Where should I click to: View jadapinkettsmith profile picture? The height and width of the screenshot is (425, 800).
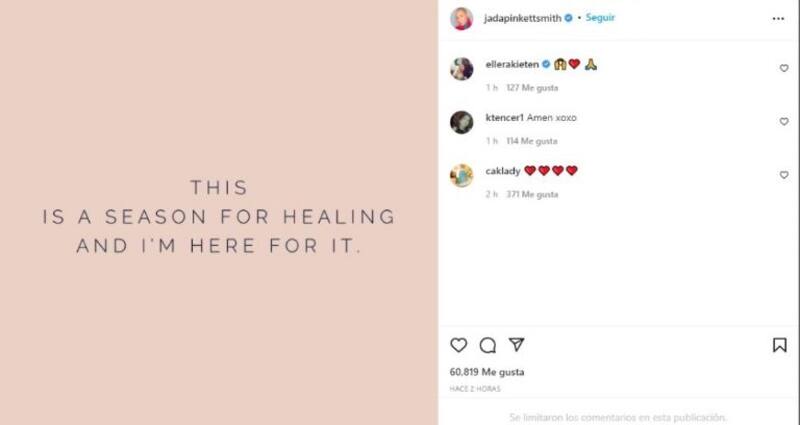(462, 19)
